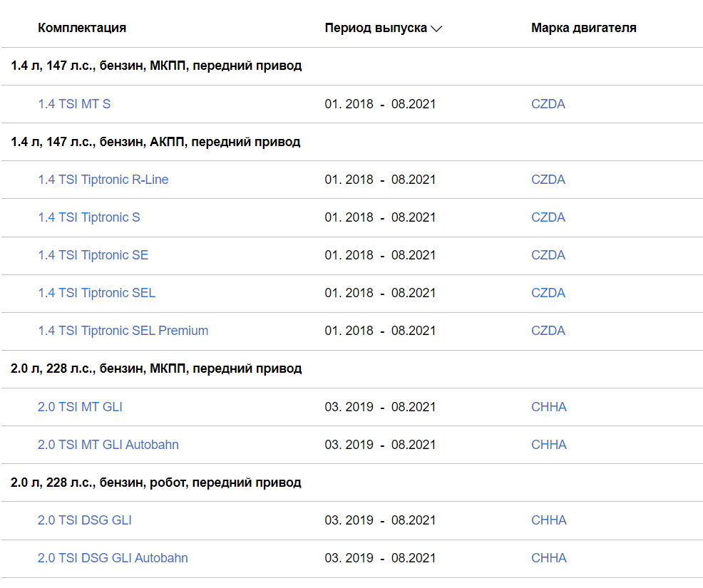
Task: Click CZDA engine in SEL Premium row
Action: 548,331
